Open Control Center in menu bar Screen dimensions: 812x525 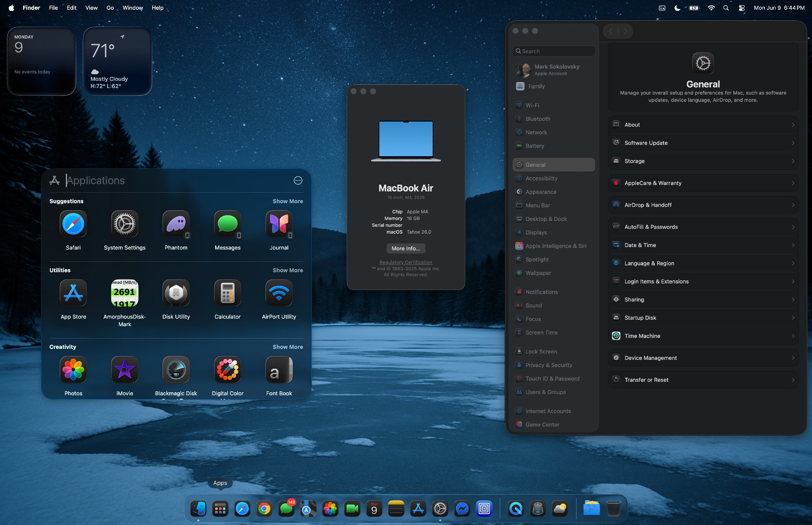741,8
